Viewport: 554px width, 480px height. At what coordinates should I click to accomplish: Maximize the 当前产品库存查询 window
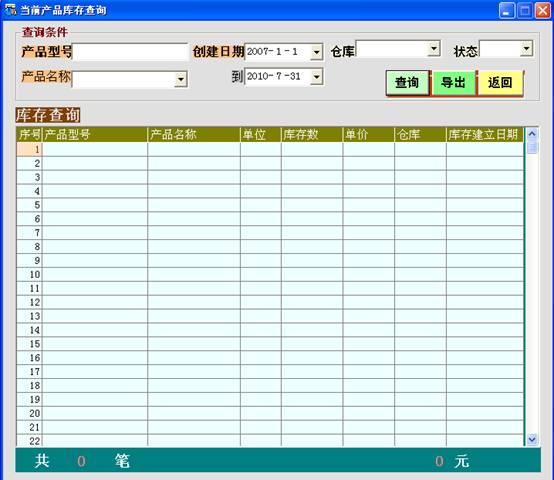[x=525, y=10]
